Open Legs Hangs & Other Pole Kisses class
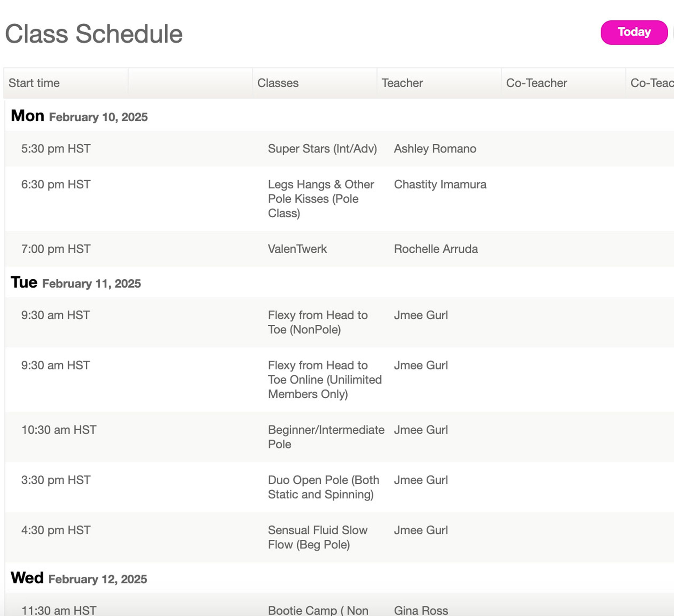 click(x=321, y=199)
